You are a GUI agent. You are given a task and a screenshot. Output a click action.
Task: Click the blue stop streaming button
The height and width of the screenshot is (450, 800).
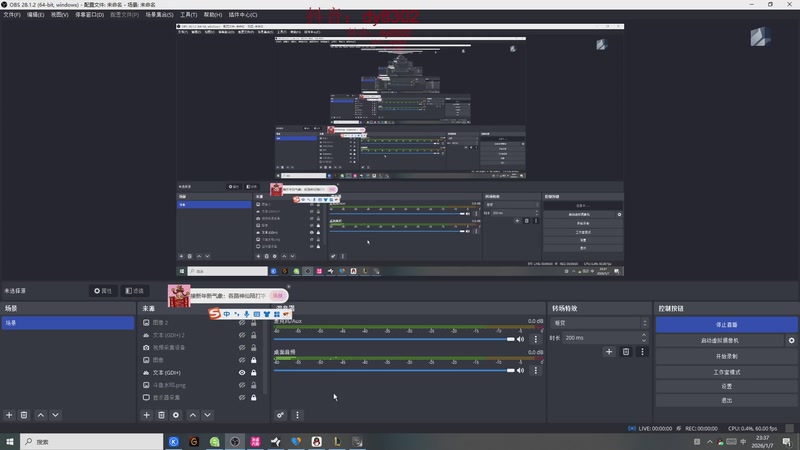tap(727, 324)
